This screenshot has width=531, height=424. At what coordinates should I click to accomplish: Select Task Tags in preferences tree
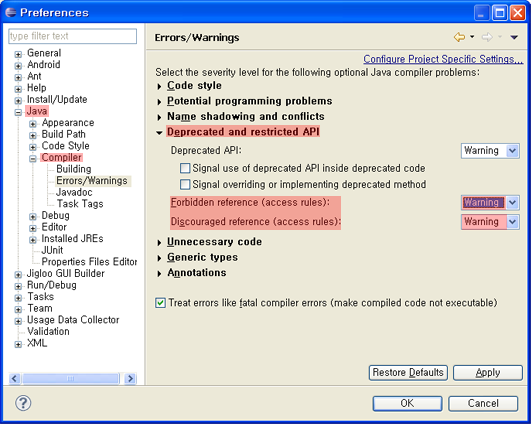(80, 204)
